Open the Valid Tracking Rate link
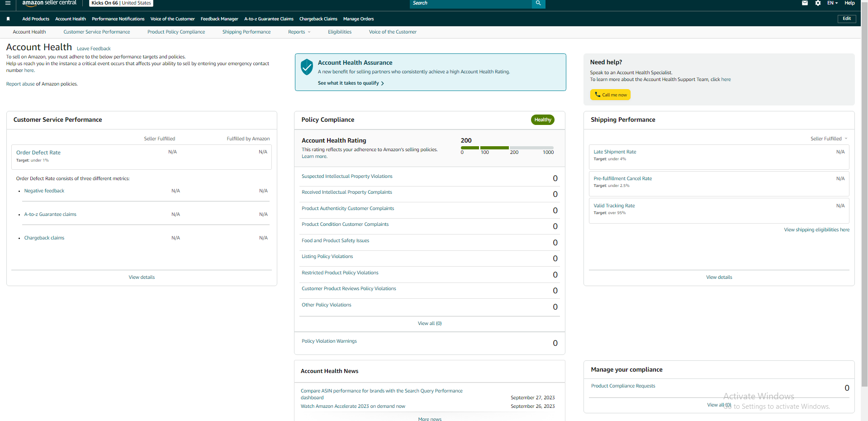Viewport: 868px width, 421px height. (x=614, y=206)
